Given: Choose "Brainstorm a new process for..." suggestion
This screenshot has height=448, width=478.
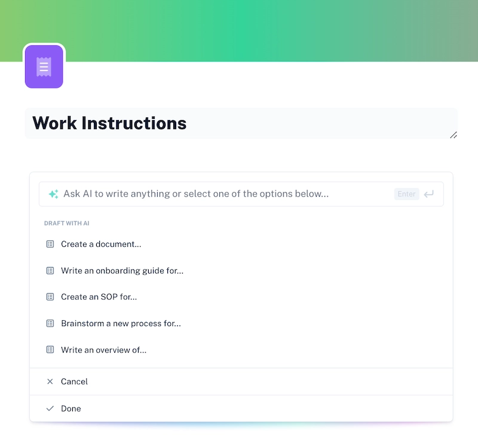Looking at the screenshot, I should (x=120, y=323).
